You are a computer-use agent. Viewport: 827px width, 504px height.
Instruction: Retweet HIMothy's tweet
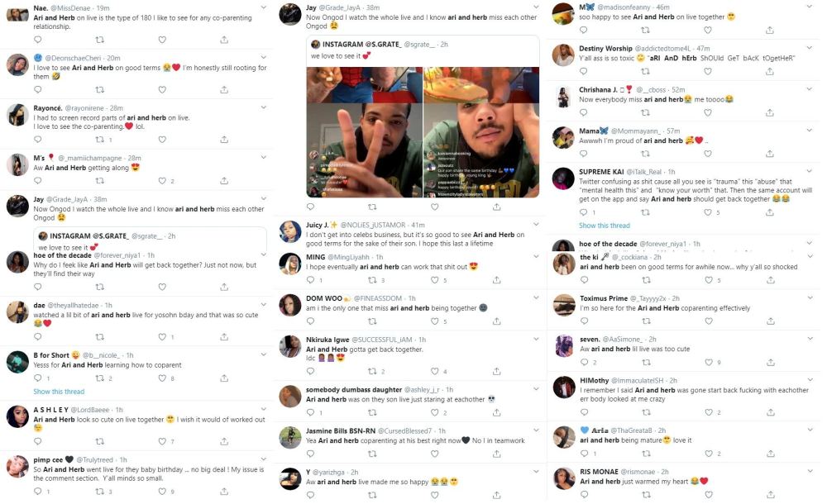coord(646,412)
